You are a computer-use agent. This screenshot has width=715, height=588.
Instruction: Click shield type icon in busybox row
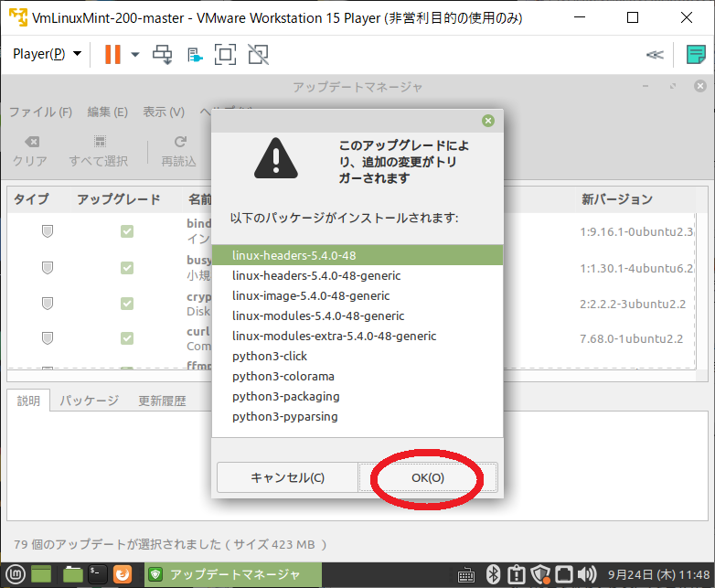click(48, 267)
